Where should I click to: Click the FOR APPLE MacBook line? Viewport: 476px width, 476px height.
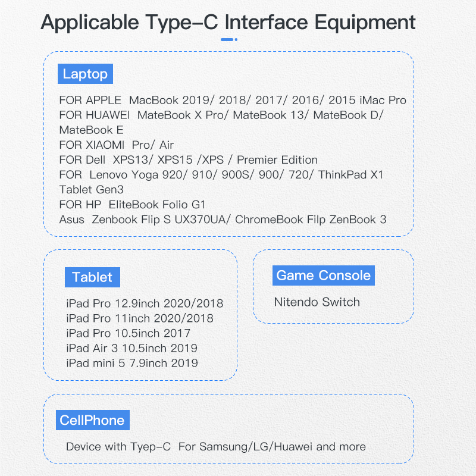[x=233, y=100]
